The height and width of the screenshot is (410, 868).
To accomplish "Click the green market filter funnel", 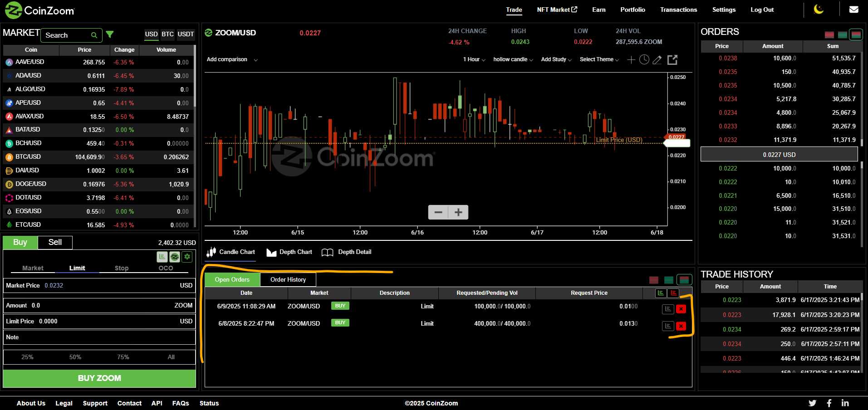I will tap(110, 34).
